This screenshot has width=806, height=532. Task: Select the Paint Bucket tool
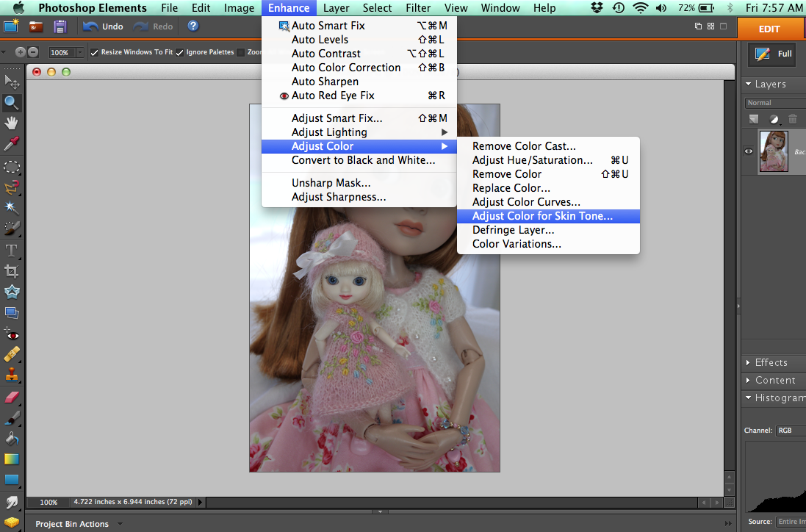tap(12, 439)
